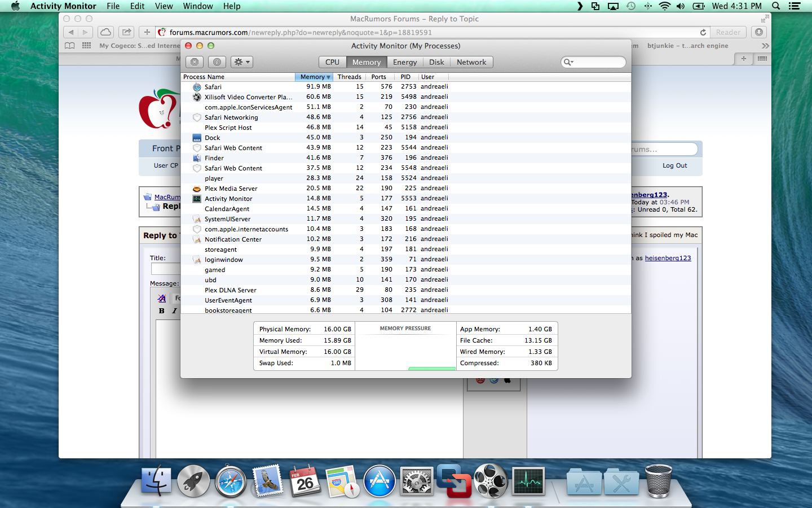
Task: Select the CalendarAgent process row
Action: click(406, 209)
